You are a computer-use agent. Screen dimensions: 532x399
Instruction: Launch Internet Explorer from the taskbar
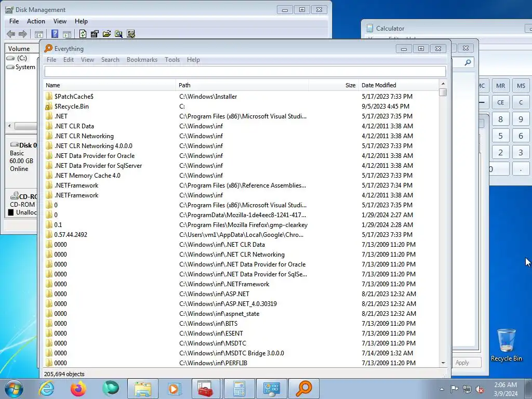[x=46, y=389]
